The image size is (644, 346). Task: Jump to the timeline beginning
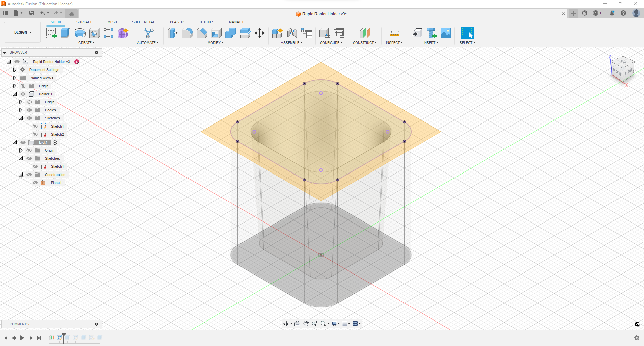[x=5, y=338]
